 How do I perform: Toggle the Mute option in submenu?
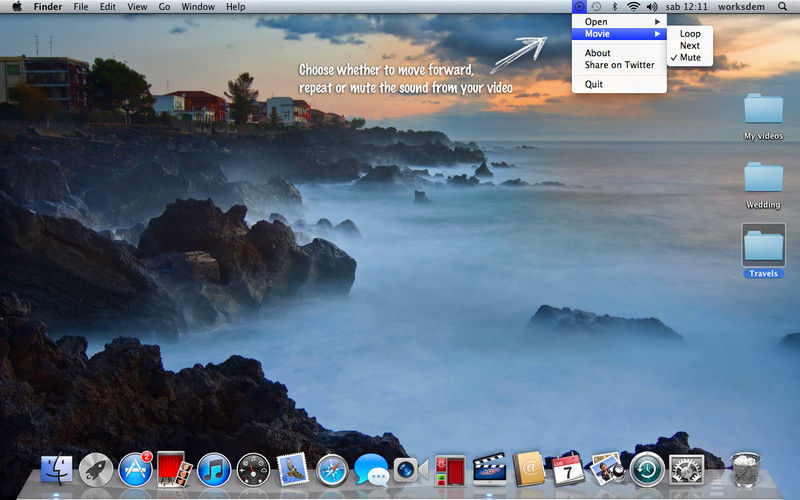[x=690, y=58]
